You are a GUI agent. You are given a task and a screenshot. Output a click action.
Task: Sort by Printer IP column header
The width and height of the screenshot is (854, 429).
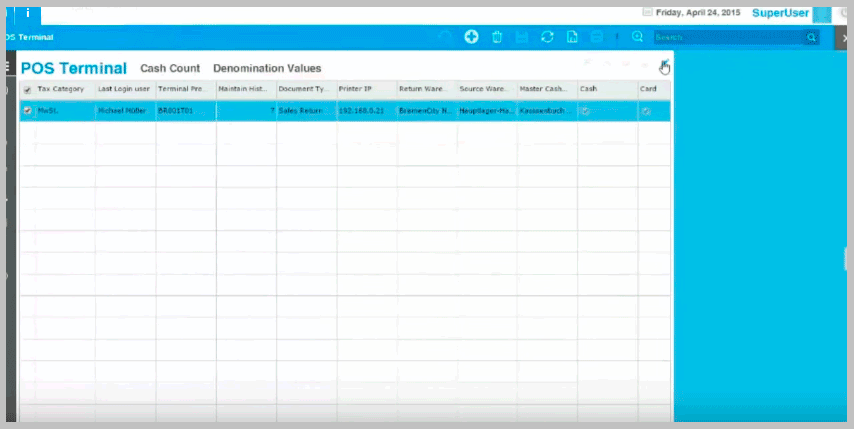(367, 89)
